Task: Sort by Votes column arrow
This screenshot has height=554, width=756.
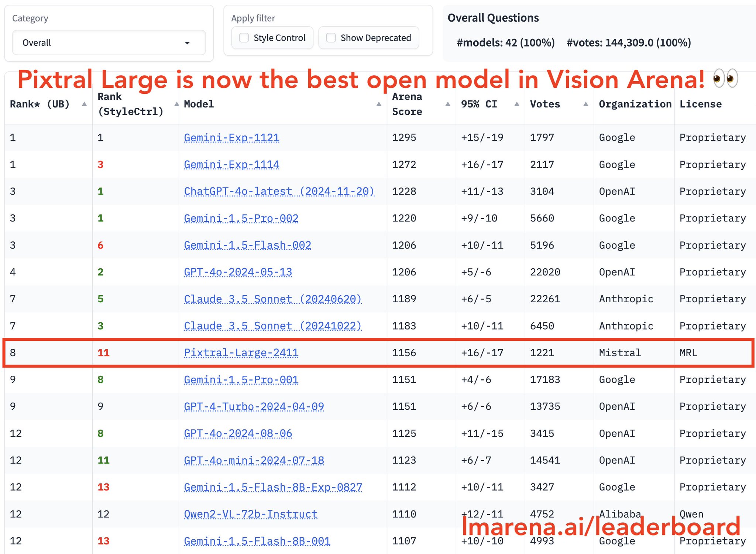Action: tap(586, 104)
